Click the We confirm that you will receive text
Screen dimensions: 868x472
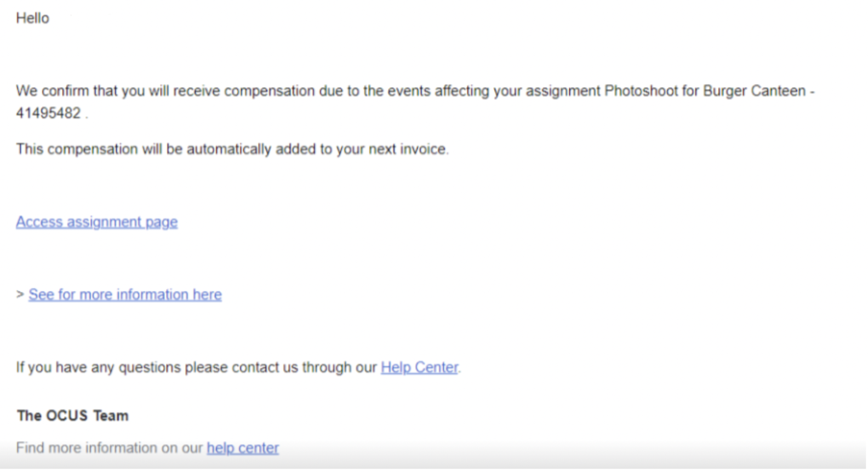click(118, 91)
